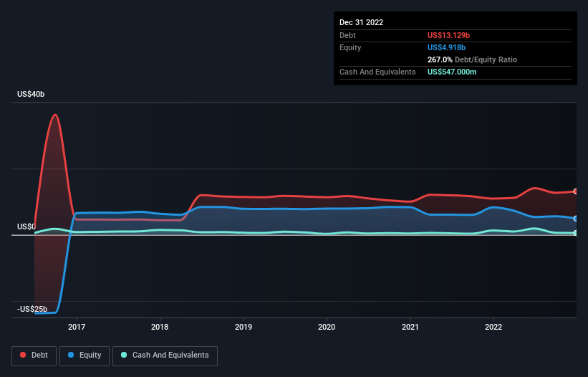Click the -US$25b y-axis label

click(x=32, y=309)
